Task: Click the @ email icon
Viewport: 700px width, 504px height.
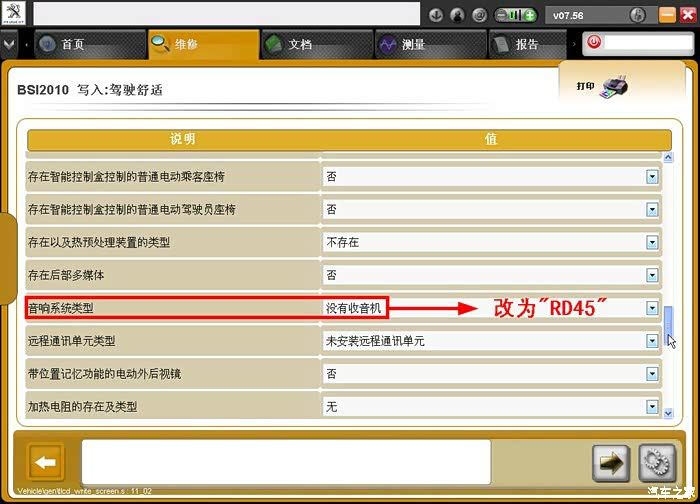Action: [479, 15]
